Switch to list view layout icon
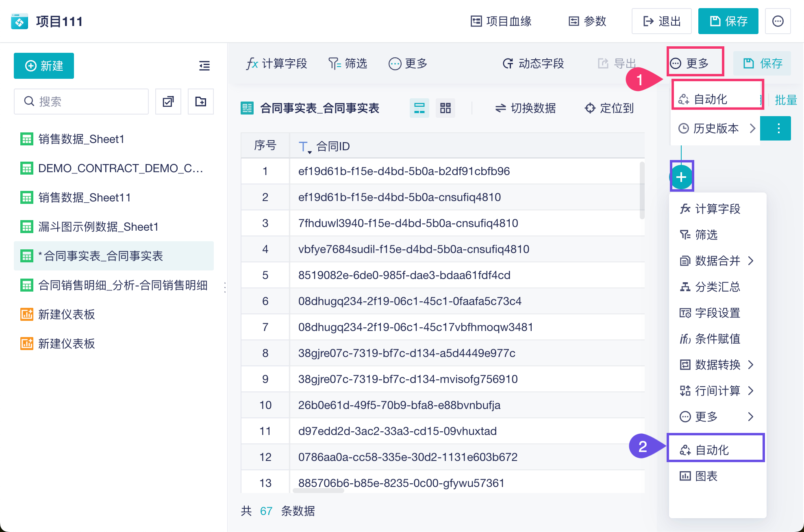The height and width of the screenshot is (532, 804). pyautogui.click(x=419, y=108)
